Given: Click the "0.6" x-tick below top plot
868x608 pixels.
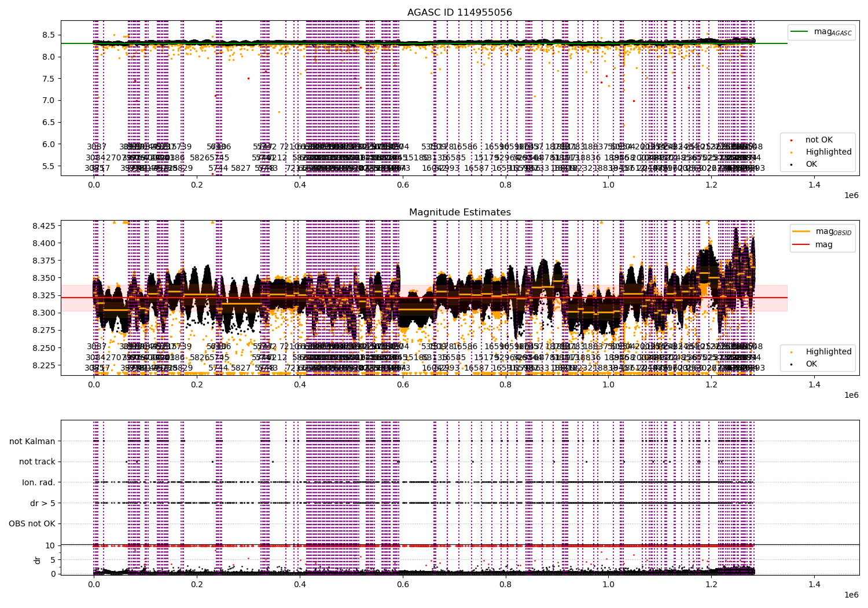Looking at the screenshot, I should pyautogui.click(x=403, y=185).
